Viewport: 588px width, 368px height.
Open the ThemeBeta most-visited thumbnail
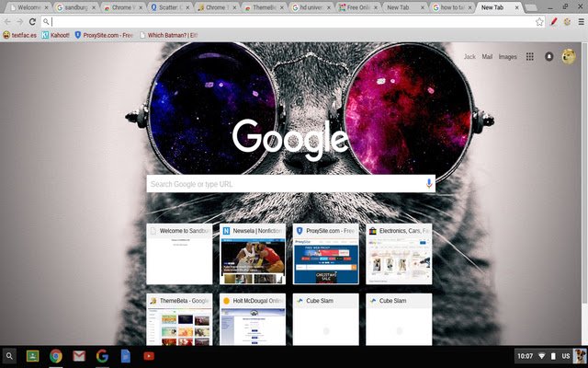(x=179, y=319)
